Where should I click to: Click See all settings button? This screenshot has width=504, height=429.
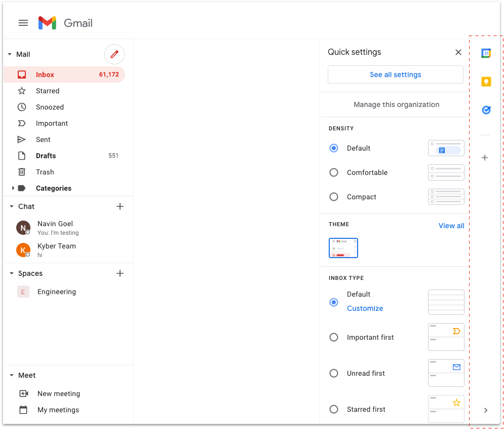click(396, 75)
